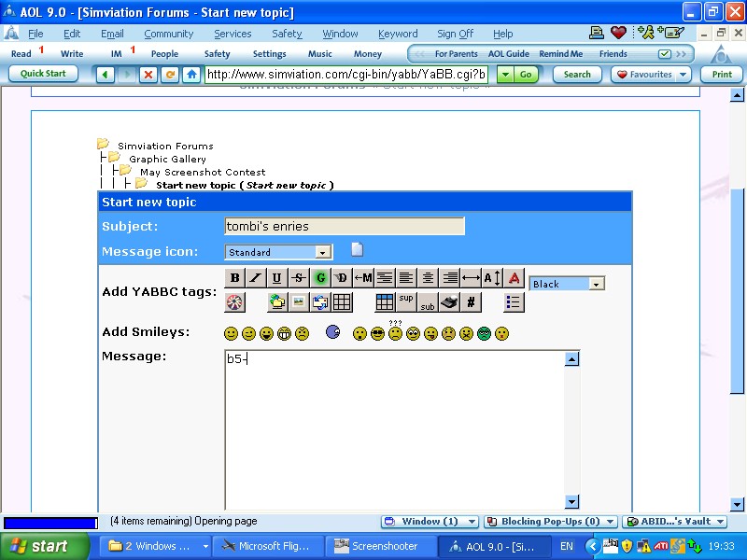Viewport: 747px width, 560px height.
Task: Apply shadow text tag
Action: pyautogui.click(x=342, y=277)
